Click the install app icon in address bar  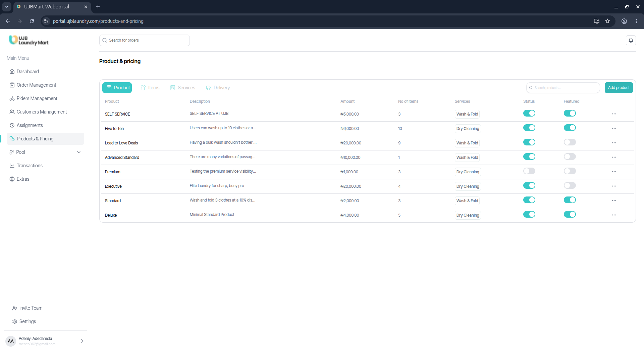pyautogui.click(x=596, y=21)
